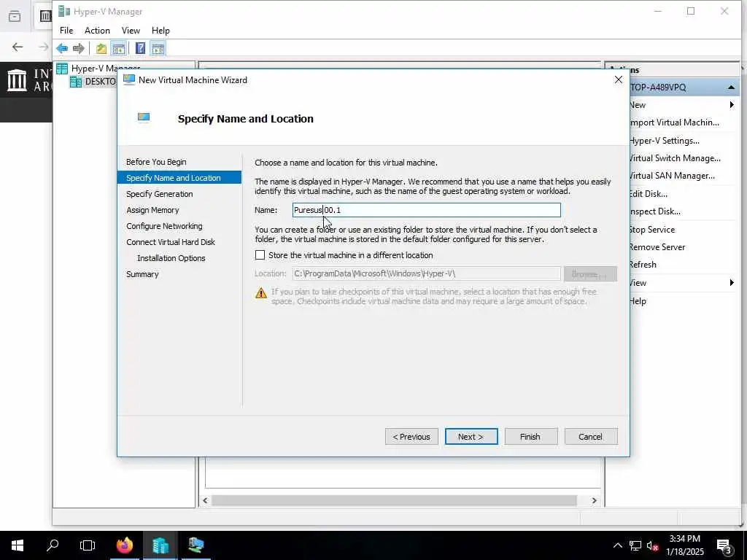The image size is (747, 560).
Task: Click the network tray icon
Action: (635, 545)
